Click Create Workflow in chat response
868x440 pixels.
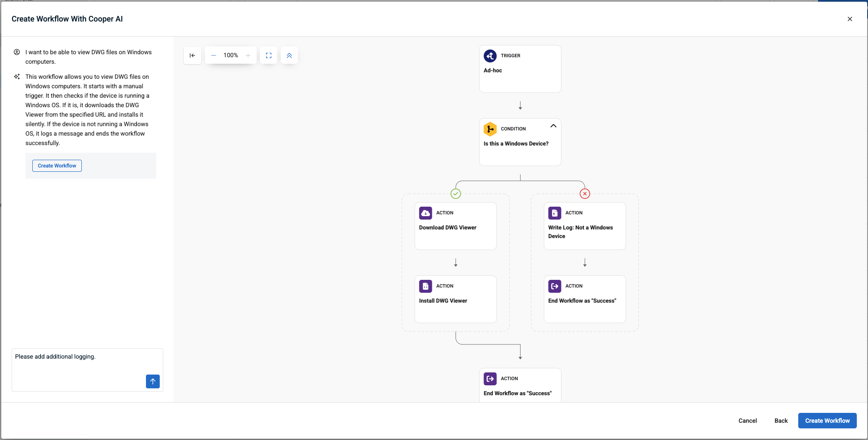click(x=57, y=166)
